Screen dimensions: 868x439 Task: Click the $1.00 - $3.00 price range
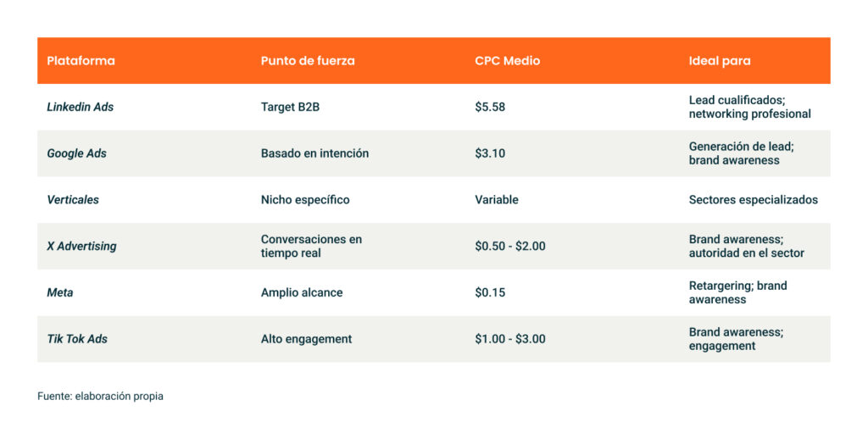point(509,339)
